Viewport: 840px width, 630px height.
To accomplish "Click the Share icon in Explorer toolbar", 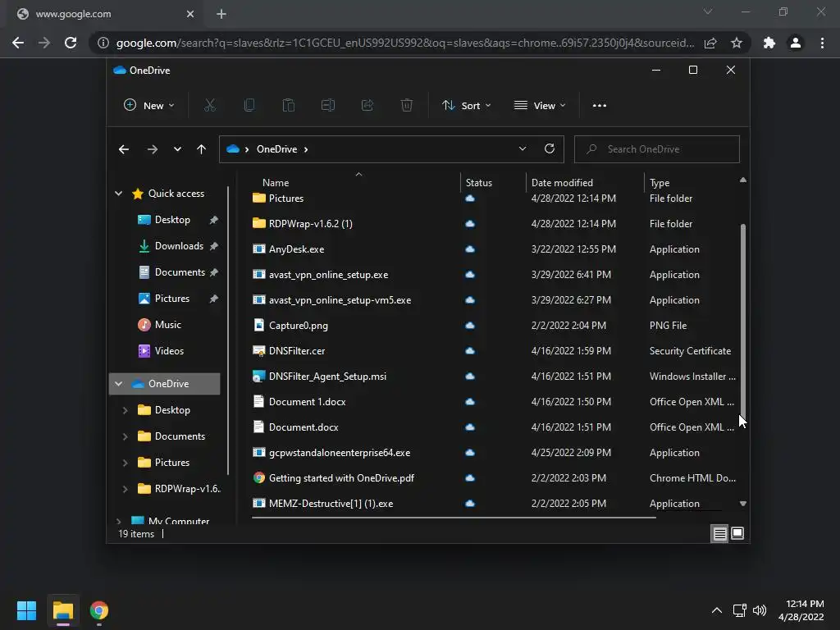I will (367, 105).
